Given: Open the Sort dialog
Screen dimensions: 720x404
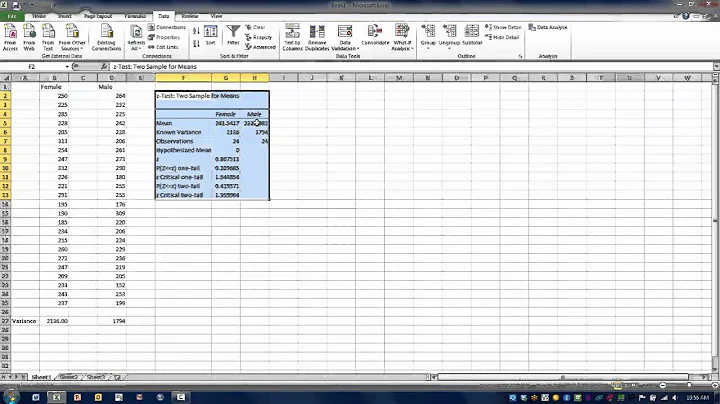Looking at the screenshot, I should tap(210, 36).
